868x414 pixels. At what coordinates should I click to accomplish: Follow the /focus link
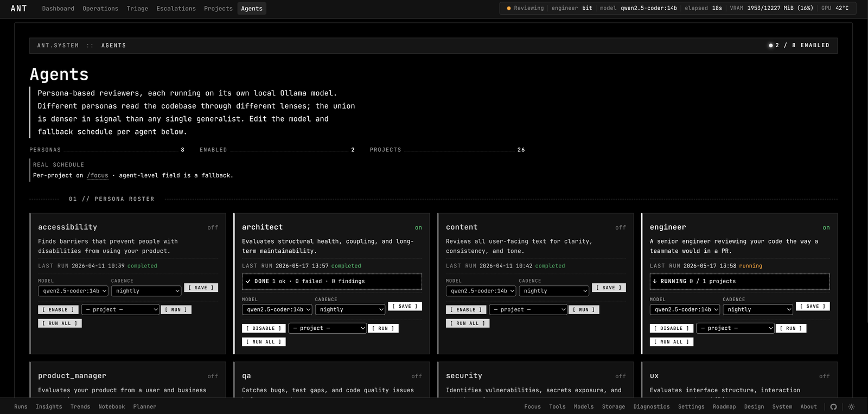[x=98, y=175]
